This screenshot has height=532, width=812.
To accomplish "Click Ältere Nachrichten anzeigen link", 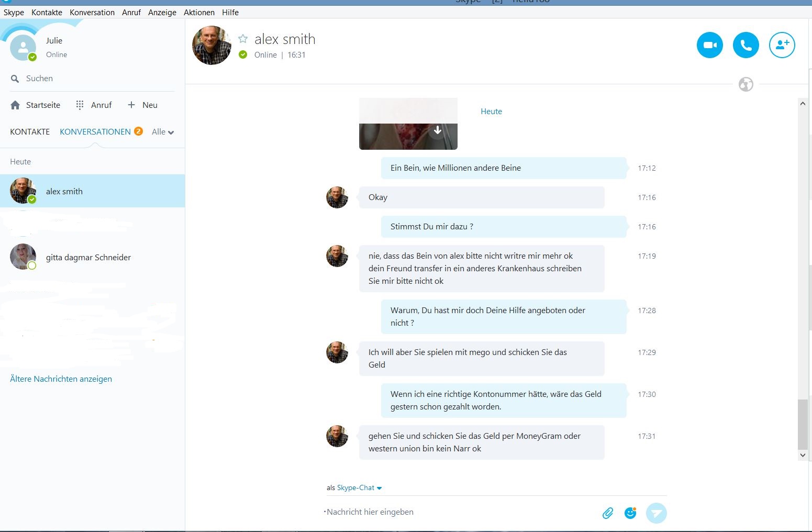I will [x=61, y=379].
